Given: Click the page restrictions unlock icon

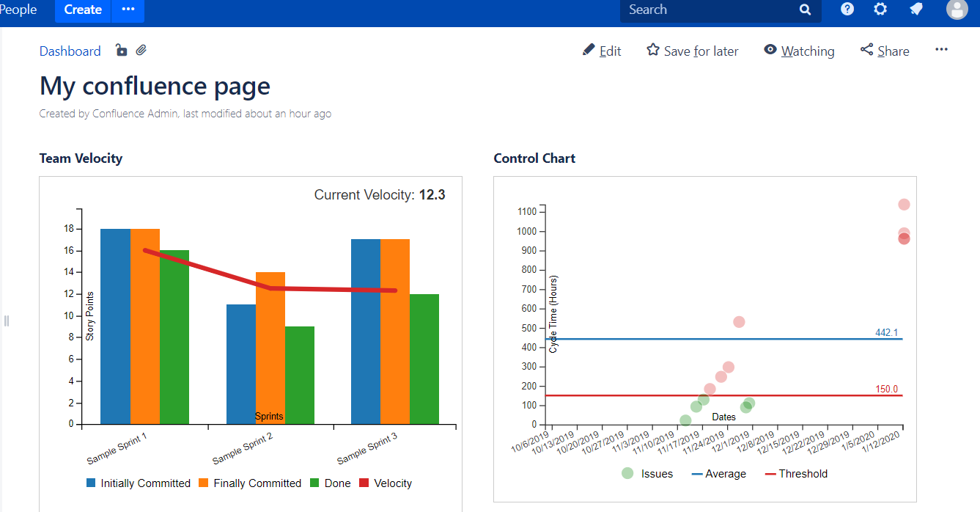Looking at the screenshot, I should click(x=122, y=50).
